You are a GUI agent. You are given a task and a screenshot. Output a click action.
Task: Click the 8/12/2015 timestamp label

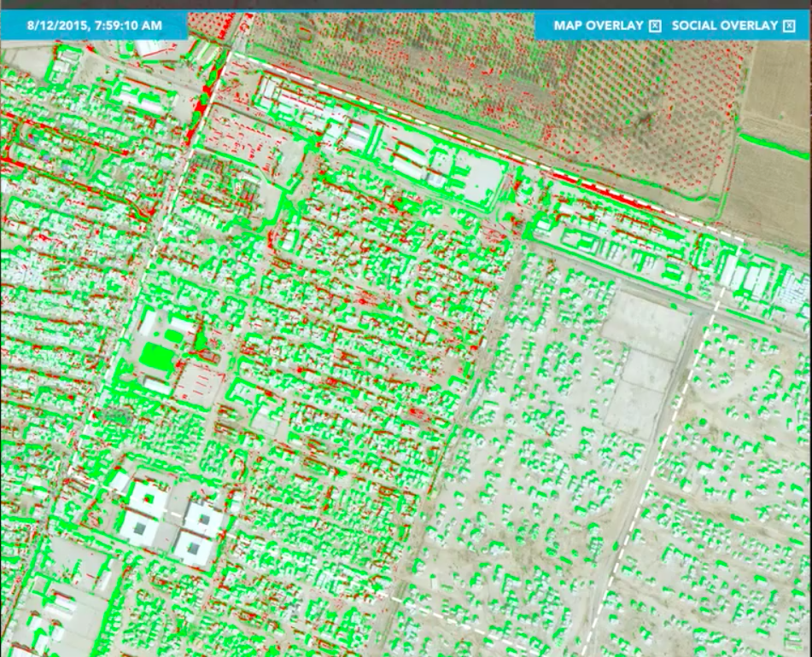95,26
